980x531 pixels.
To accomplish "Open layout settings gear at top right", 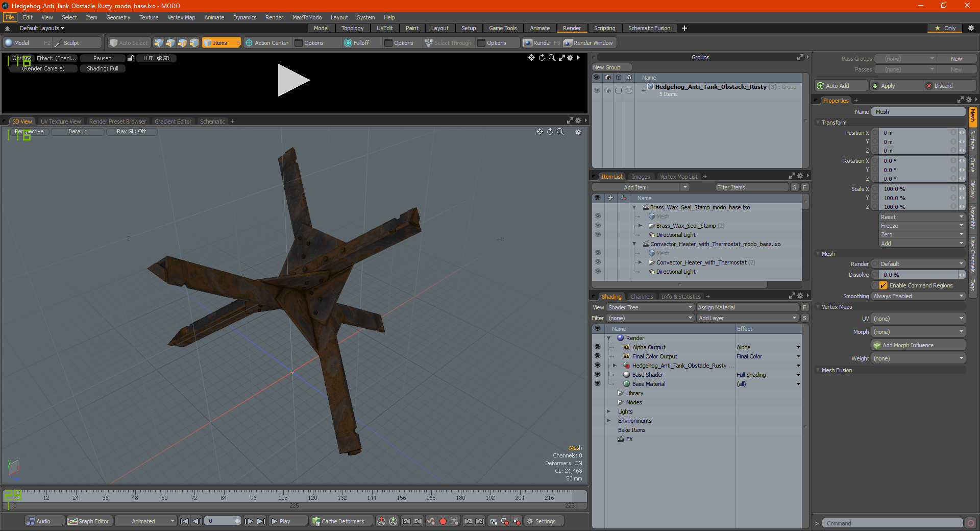I will pos(971,28).
